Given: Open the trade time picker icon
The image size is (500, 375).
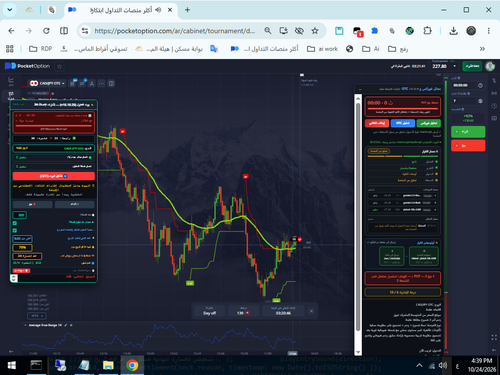Looking at the screenshot, I should (480, 85).
